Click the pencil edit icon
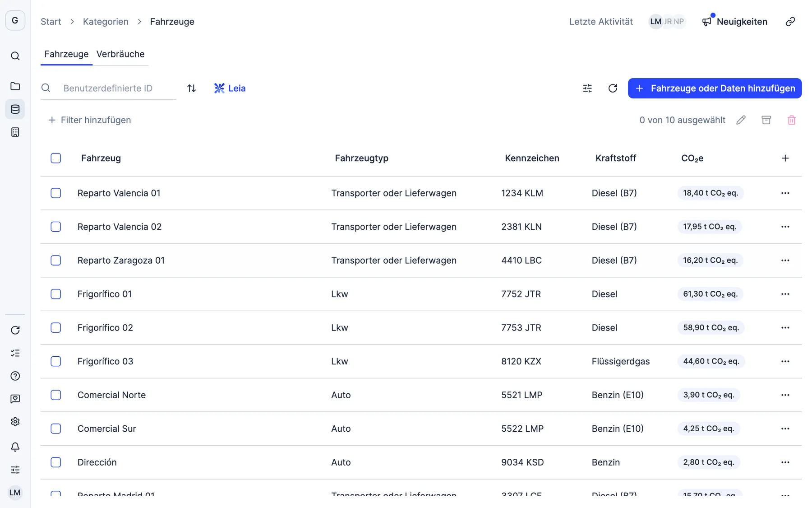The width and height of the screenshot is (812, 508). point(741,120)
